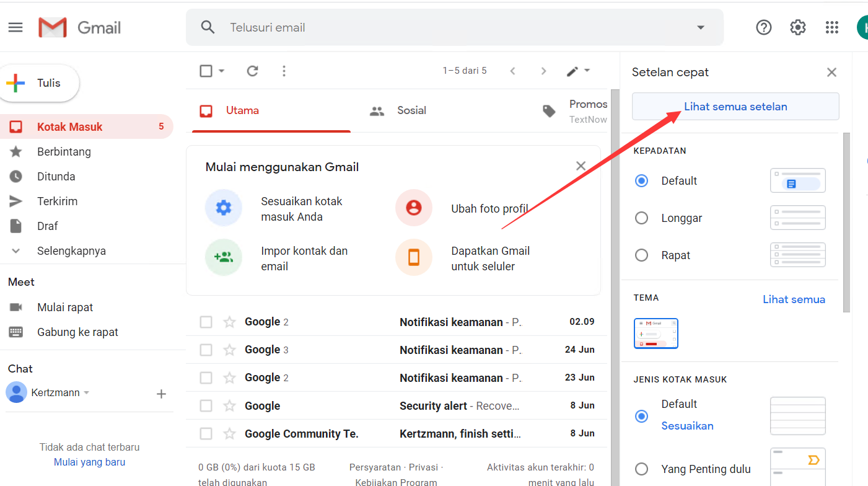This screenshot has height=486, width=868.
Task: Click the Telusuri email search field
Action: click(x=455, y=27)
